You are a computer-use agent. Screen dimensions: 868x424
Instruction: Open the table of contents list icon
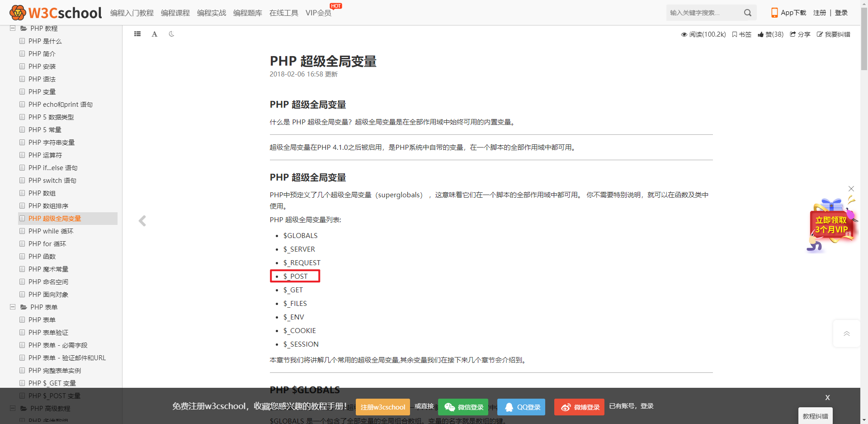(137, 34)
